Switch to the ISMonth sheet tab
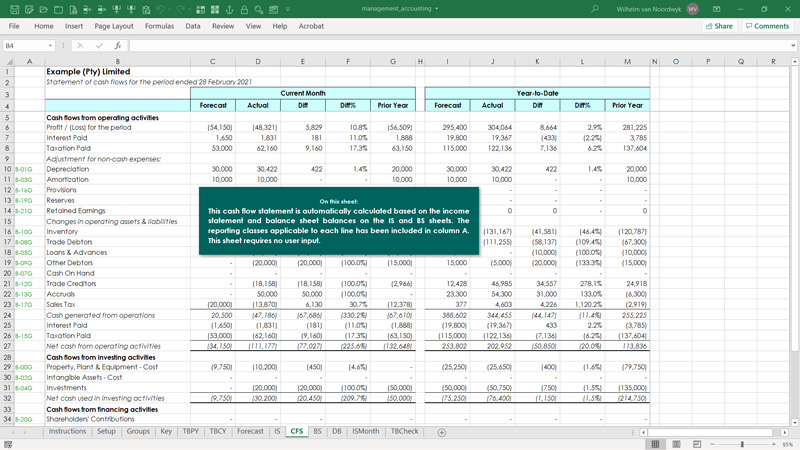The width and height of the screenshot is (800, 450). (365, 431)
